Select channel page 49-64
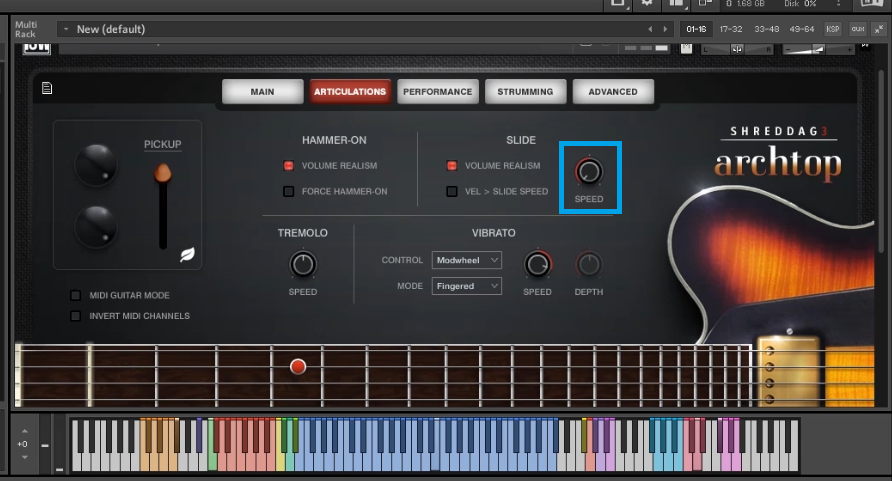The image size is (892, 481). point(802,29)
